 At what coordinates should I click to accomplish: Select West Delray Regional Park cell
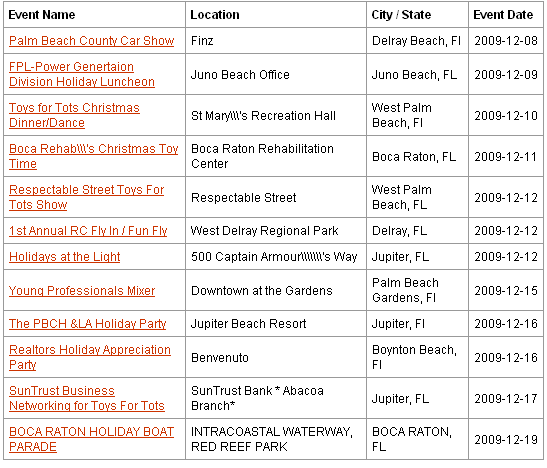(276, 231)
